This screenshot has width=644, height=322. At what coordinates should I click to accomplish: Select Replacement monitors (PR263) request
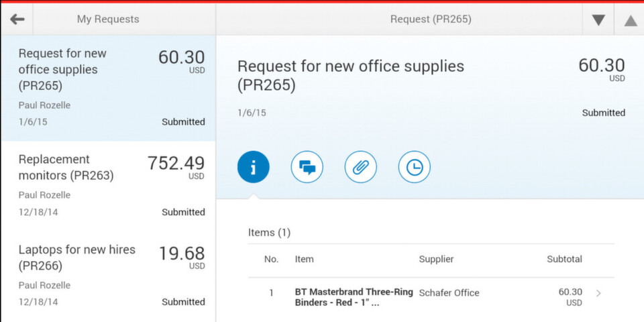pos(108,186)
